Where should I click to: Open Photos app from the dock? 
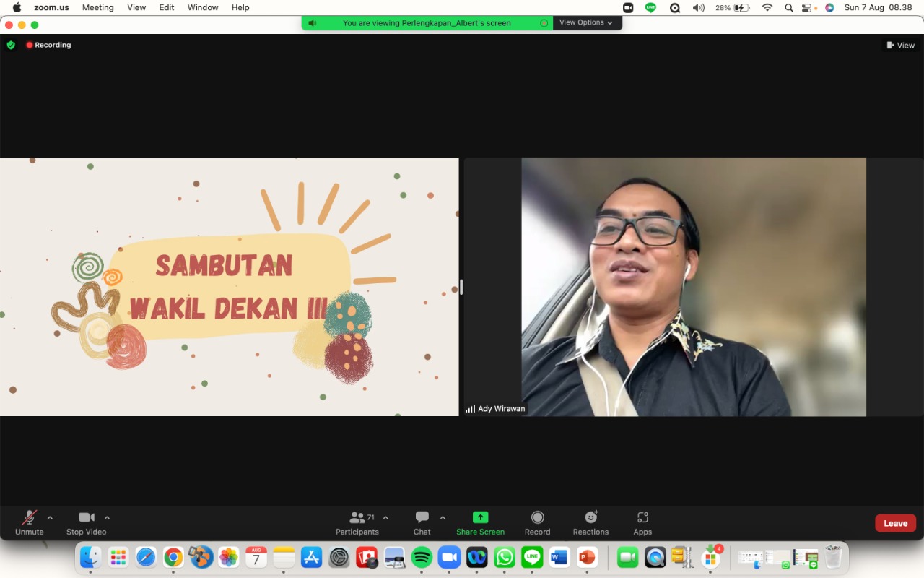(228, 557)
